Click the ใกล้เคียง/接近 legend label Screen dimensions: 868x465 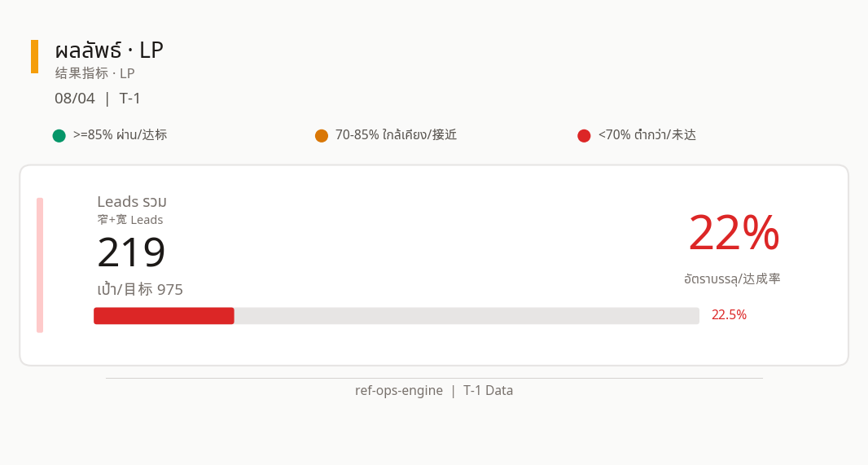[x=419, y=134]
